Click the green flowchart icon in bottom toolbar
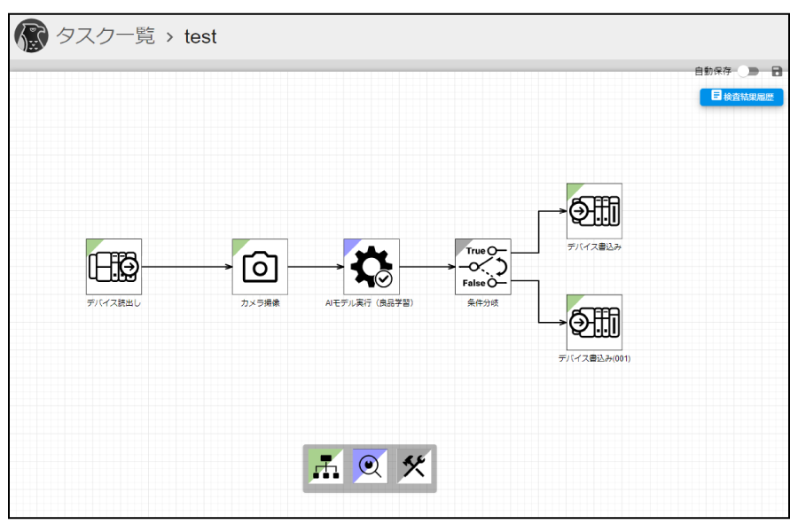798x532 pixels. coord(325,466)
